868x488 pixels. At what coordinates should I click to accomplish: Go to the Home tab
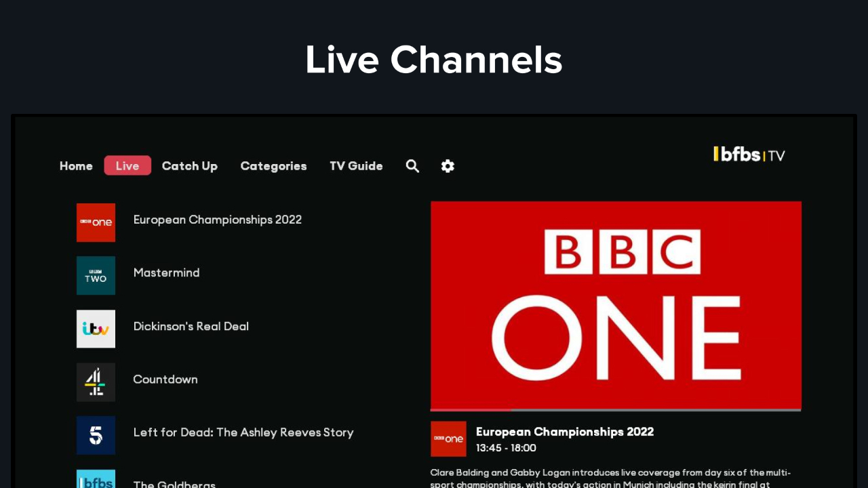[x=76, y=166]
